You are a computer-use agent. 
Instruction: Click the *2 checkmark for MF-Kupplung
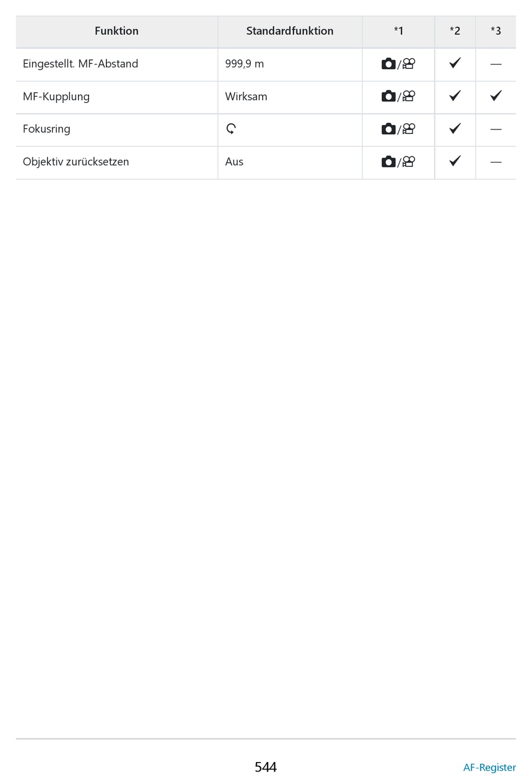455,95
